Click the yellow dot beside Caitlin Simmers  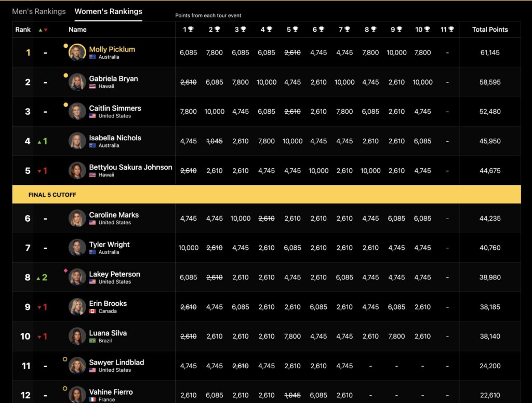[x=66, y=105]
